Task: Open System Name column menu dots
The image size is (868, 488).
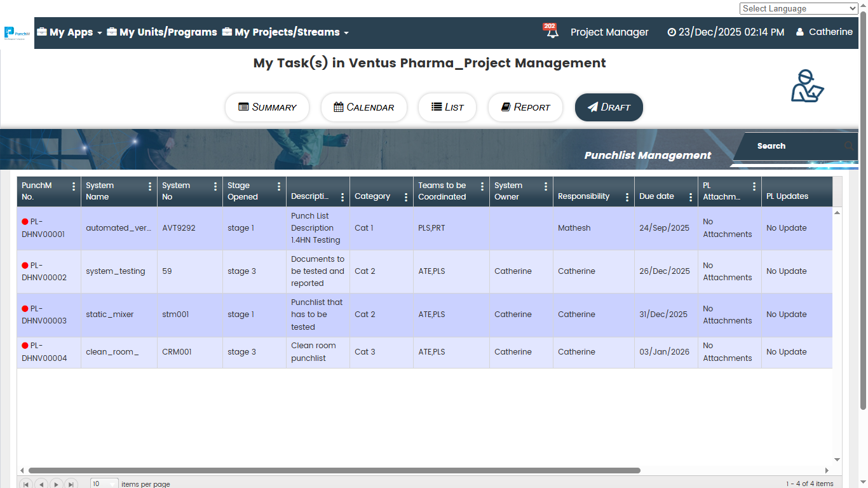Action: 150,186
